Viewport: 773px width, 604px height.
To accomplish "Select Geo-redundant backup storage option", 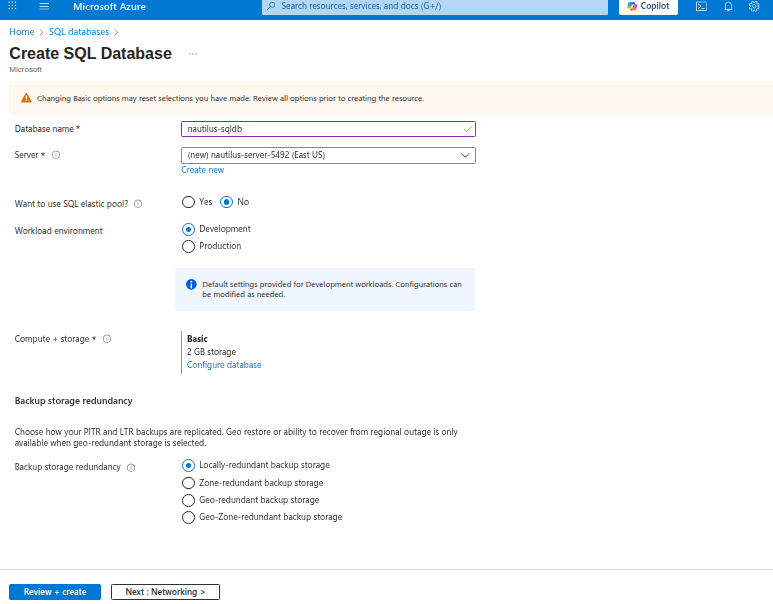I will point(188,500).
